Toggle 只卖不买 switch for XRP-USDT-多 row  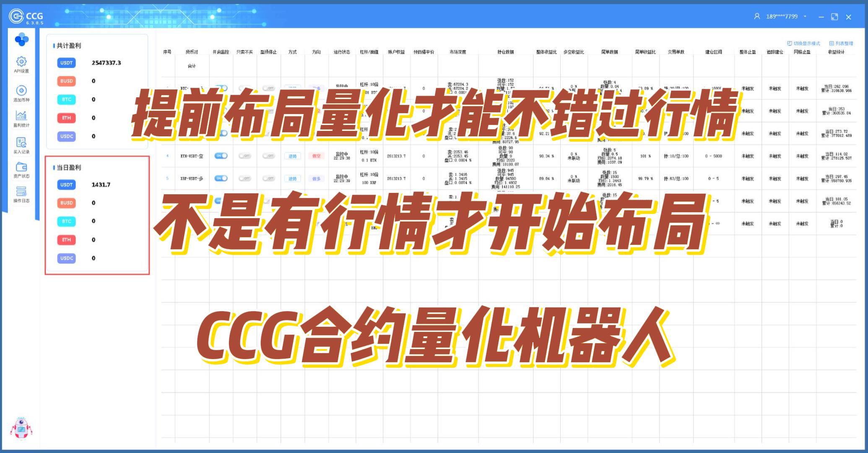(245, 178)
